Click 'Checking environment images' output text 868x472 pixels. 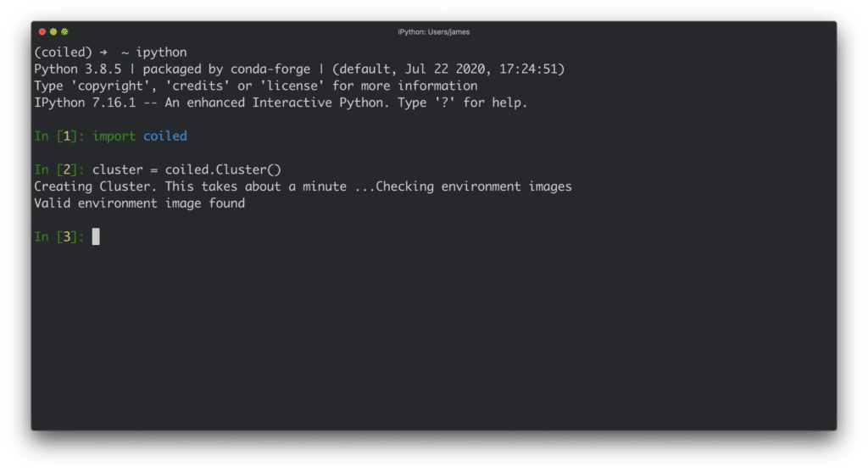click(x=474, y=186)
